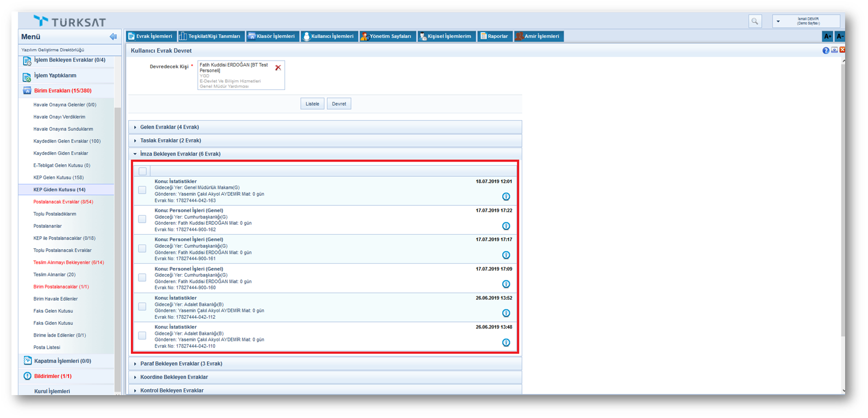This screenshot has height=418, width=868.
Task: Expand the Gelen Evraklar (4 Evrak) section
Action: pos(169,127)
